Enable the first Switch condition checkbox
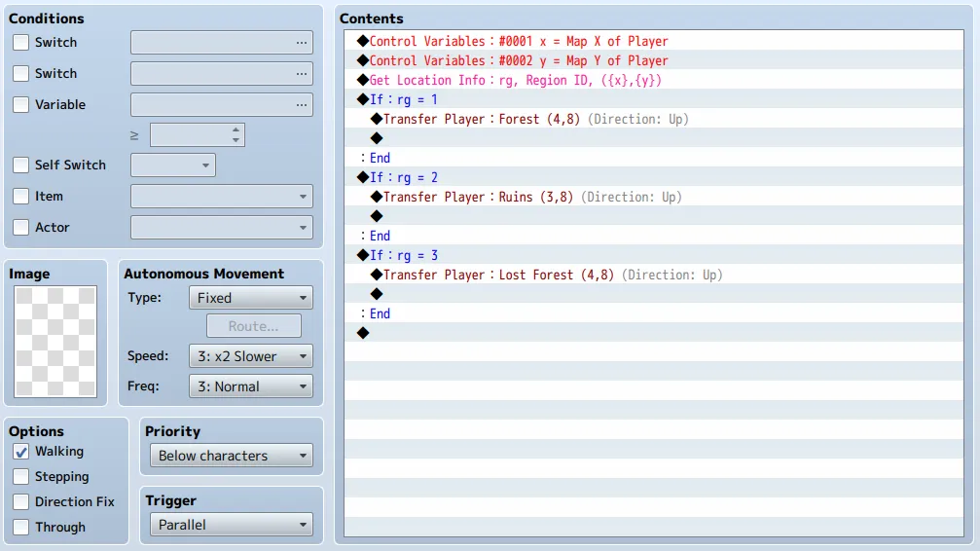 click(20, 43)
